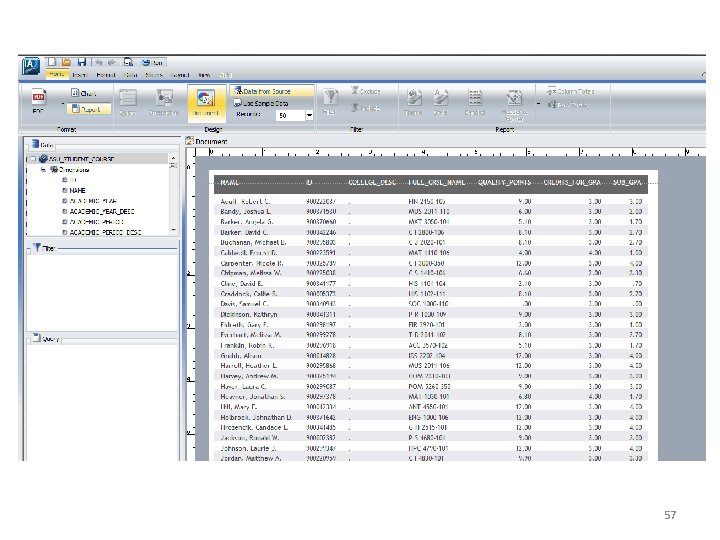The height and width of the screenshot is (540, 720).
Task: Click the NAME column header in report
Action: pos(230,183)
